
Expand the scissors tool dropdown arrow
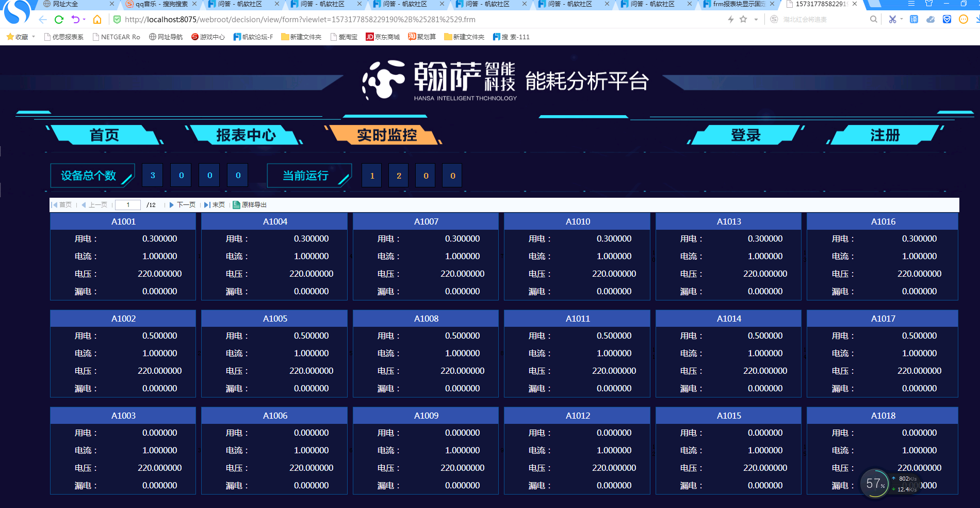coord(902,20)
